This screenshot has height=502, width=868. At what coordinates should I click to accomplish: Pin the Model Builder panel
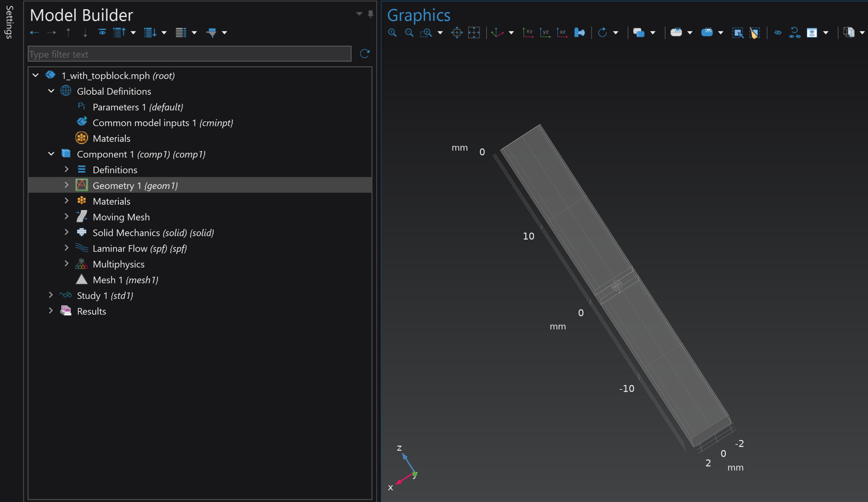click(371, 14)
